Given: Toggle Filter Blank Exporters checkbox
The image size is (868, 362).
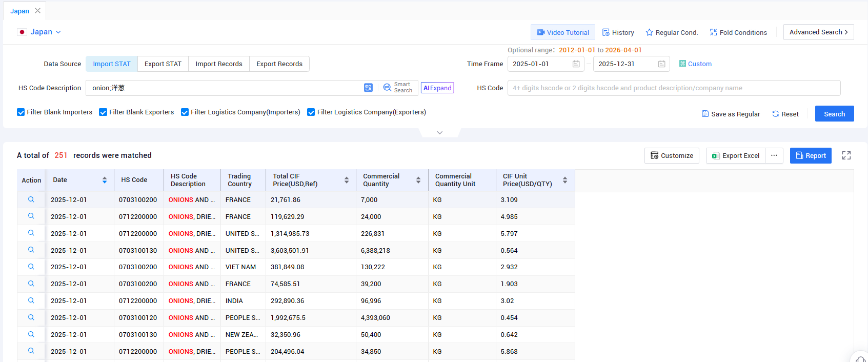Looking at the screenshot, I should (103, 112).
